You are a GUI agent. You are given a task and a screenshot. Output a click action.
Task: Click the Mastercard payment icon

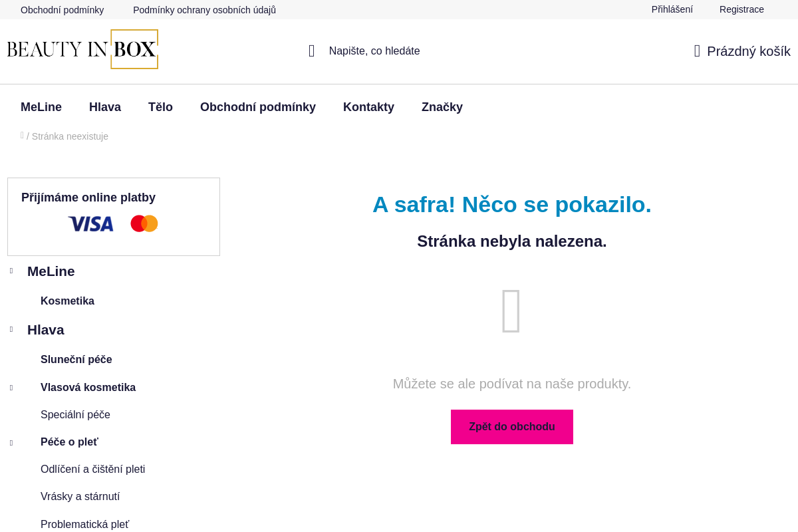(x=144, y=223)
